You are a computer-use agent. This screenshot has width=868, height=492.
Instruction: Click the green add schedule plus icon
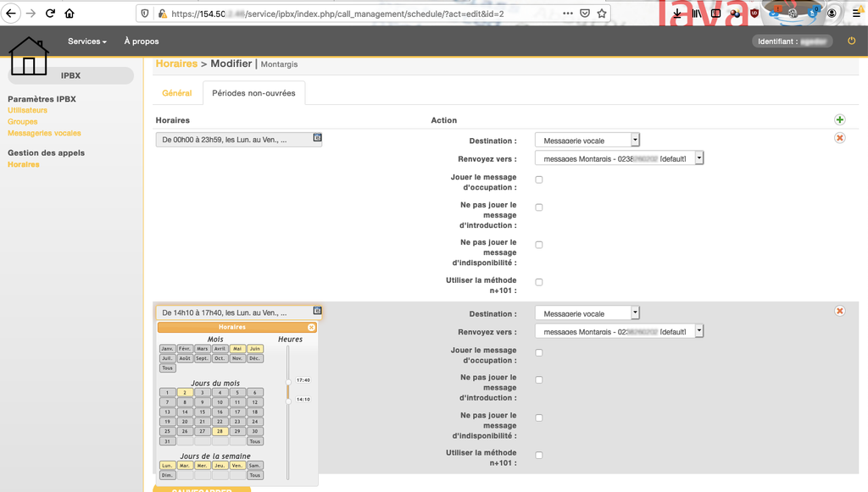pos(840,121)
